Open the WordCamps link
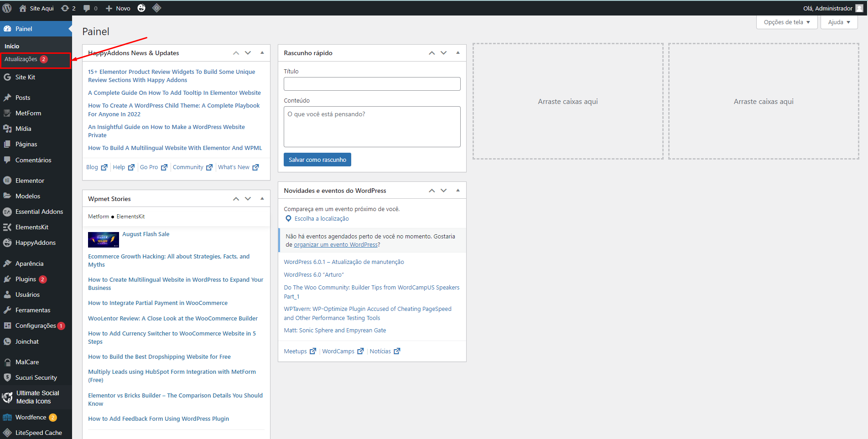 [343, 351]
